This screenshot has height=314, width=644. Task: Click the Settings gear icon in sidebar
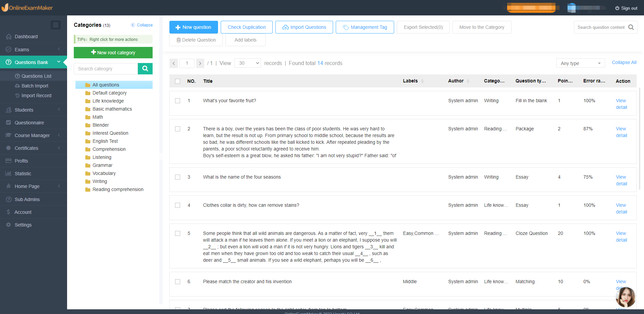(9, 225)
